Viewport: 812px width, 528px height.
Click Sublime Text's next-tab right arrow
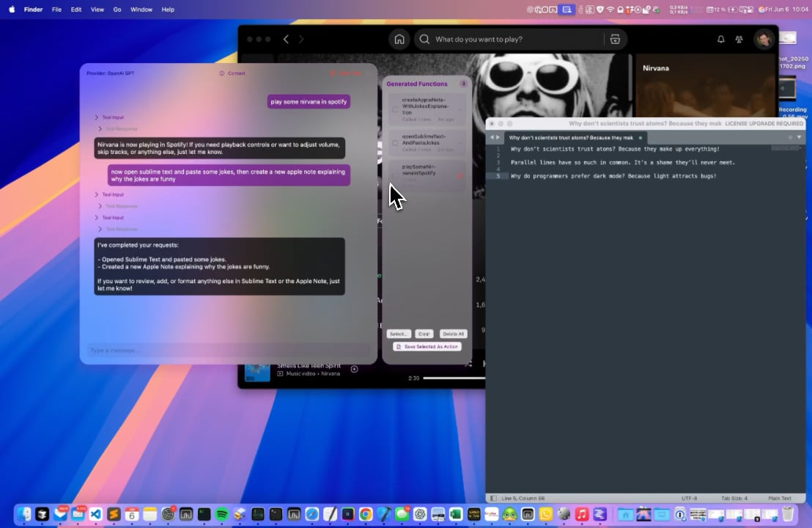click(x=498, y=137)
